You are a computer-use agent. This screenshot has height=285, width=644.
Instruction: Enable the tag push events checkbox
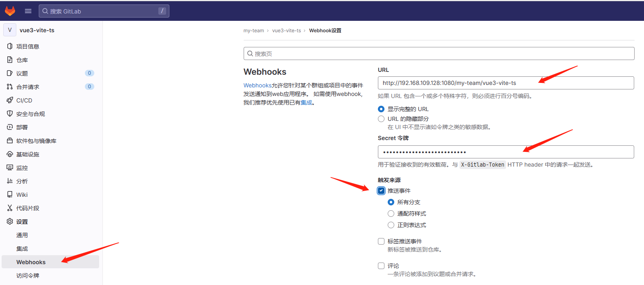point(381,241)
